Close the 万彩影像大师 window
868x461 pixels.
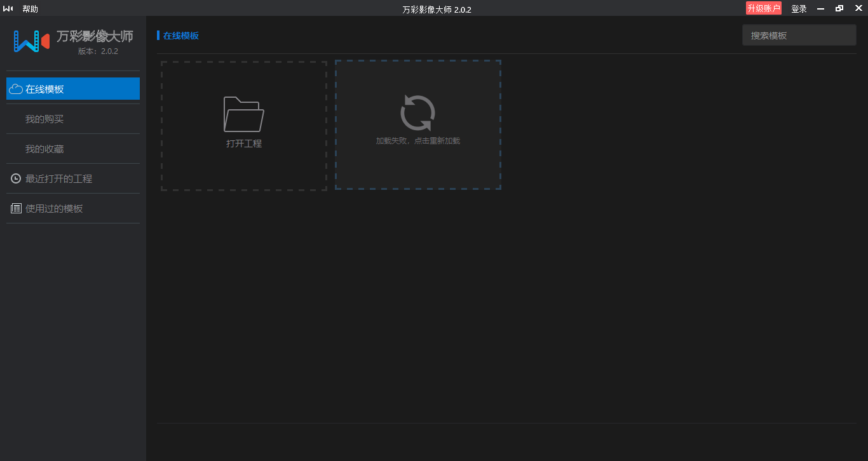[x=858, y=9]
